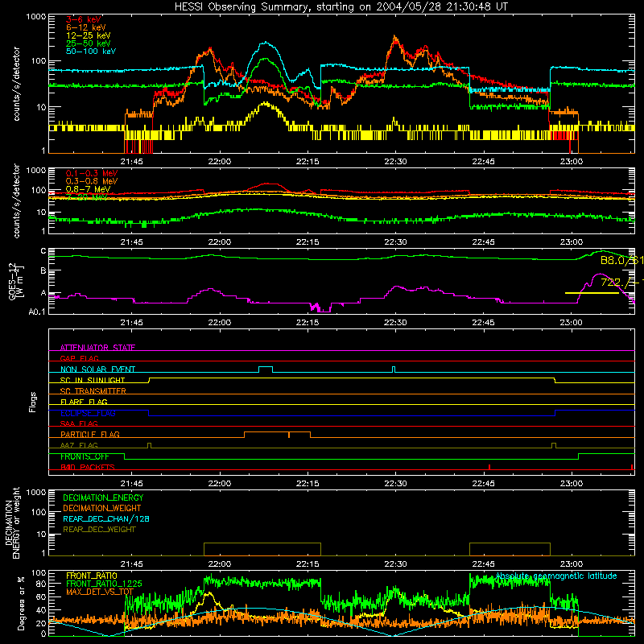Viewport: 644px width, 644px height.
Task: Click the 12-25 keV yellow bump near 22:08
Action: click(266, 104)
